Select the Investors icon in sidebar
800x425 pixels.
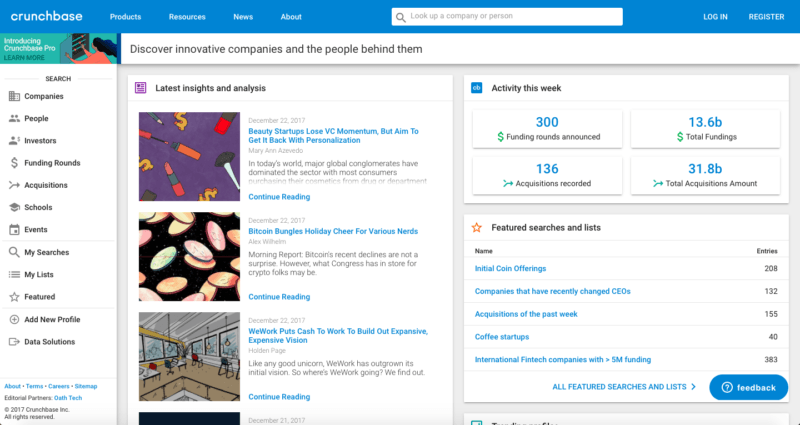(x=14, y=141)
